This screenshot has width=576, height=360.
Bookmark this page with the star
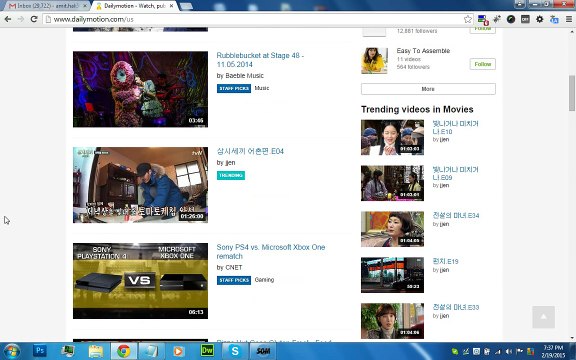467,19
